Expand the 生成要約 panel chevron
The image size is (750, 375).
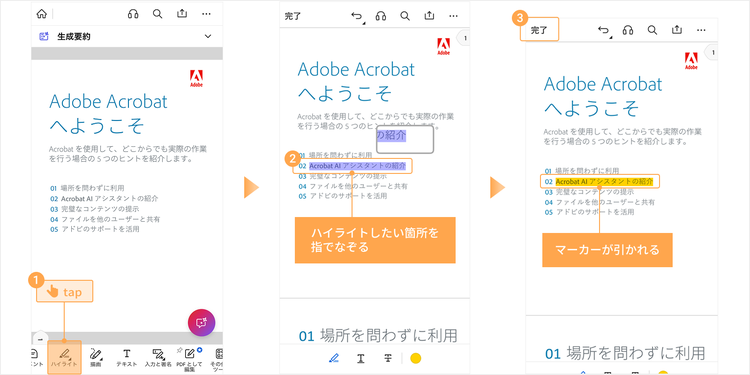208,36
